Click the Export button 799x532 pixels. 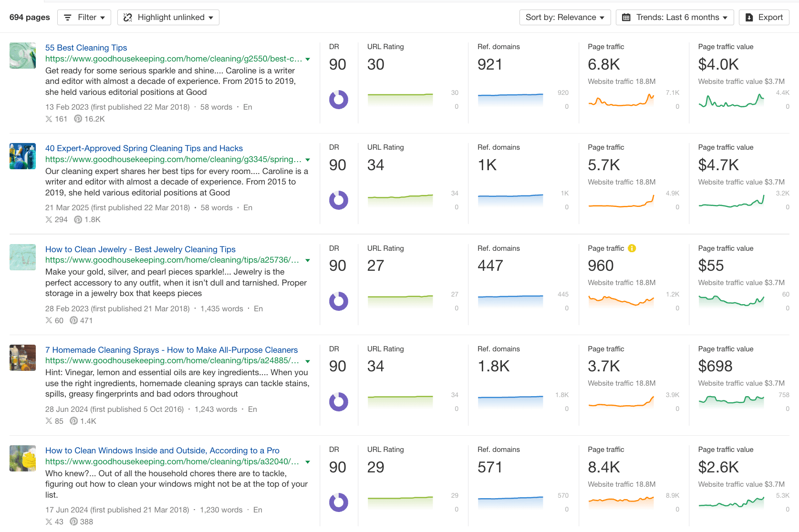tap(764, 18)
